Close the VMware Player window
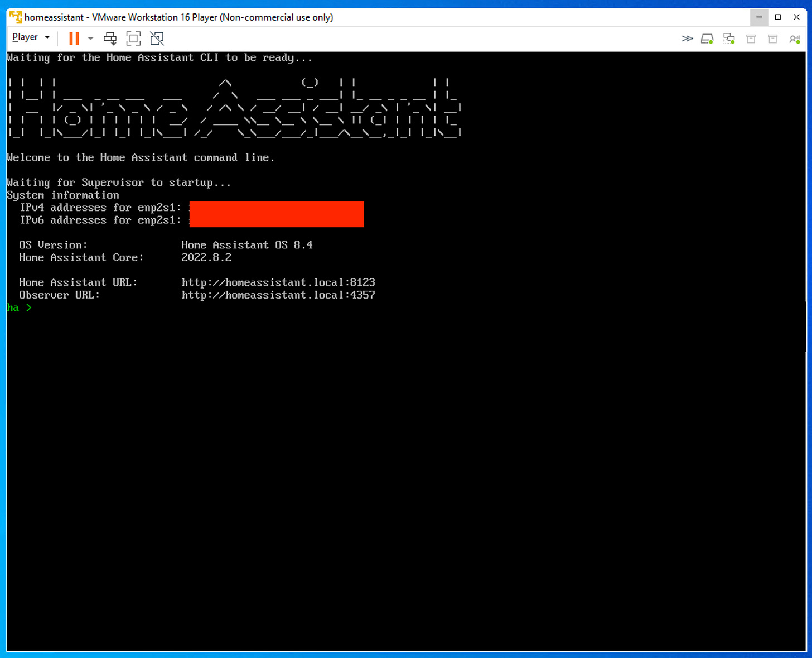Viewport: 812px width, 658px height. coord(796,17)
